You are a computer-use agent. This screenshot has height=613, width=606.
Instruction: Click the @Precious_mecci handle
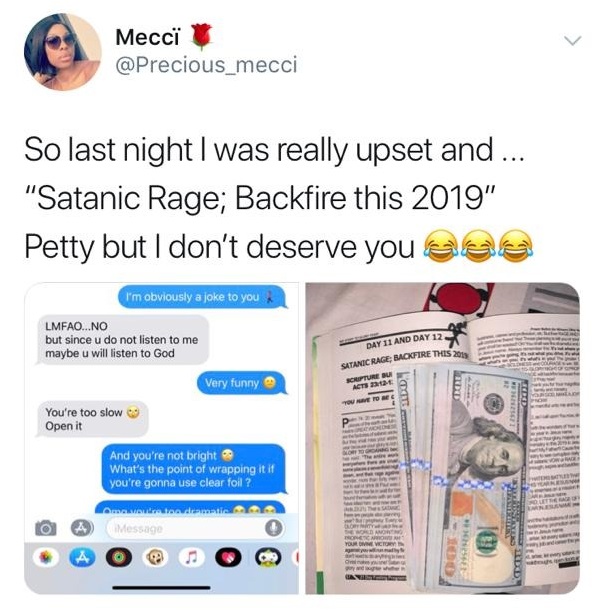(206, 65)
